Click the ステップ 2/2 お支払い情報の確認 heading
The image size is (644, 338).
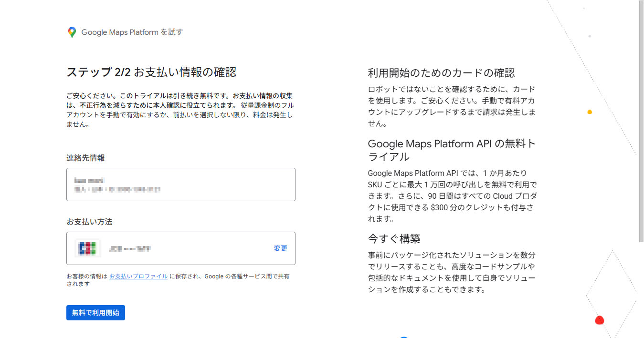(x=151, y=72)
